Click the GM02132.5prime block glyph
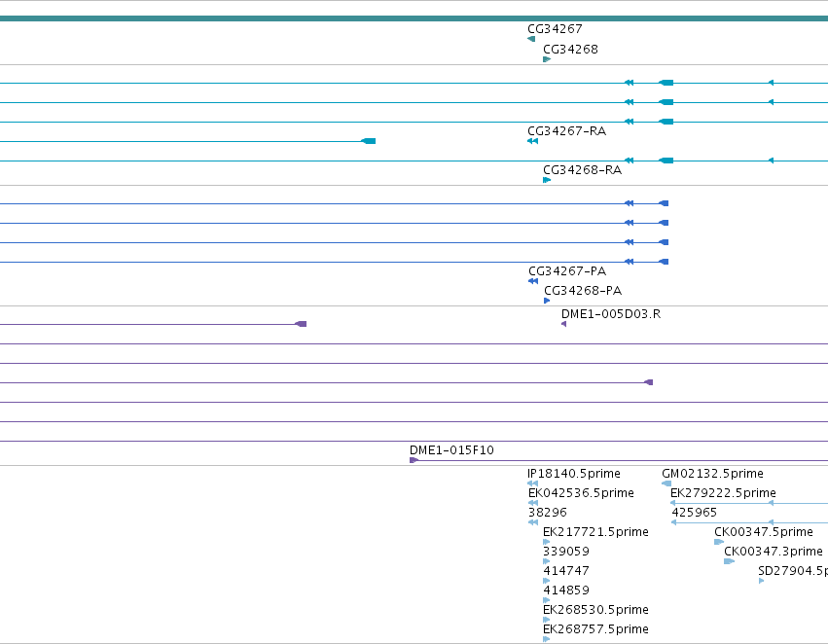 click(x=666, y=483)
